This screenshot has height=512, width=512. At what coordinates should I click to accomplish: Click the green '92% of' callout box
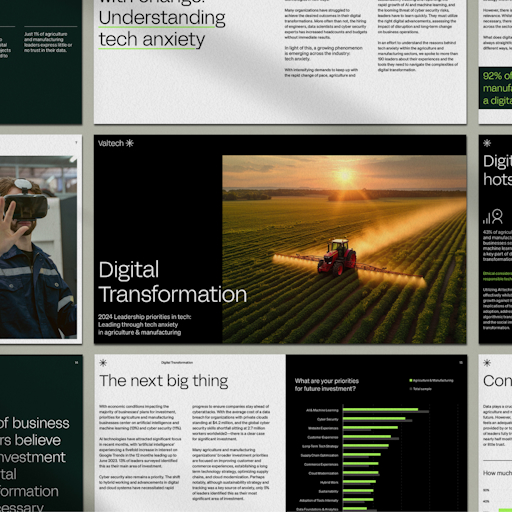[495, 88]
